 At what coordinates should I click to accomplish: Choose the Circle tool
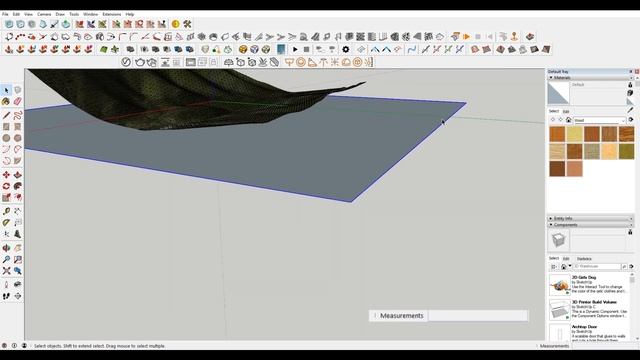click(6, 138)
